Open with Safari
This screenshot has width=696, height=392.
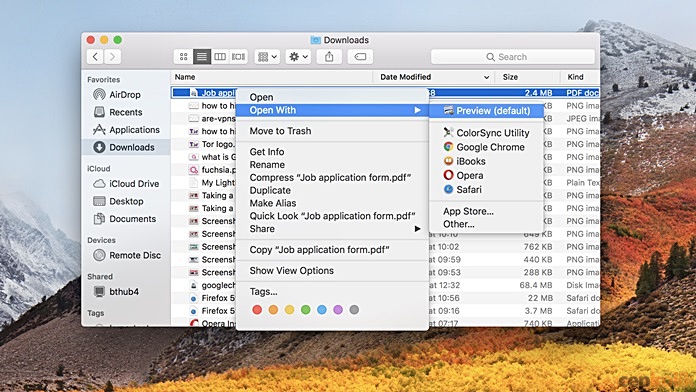[486, 190]
